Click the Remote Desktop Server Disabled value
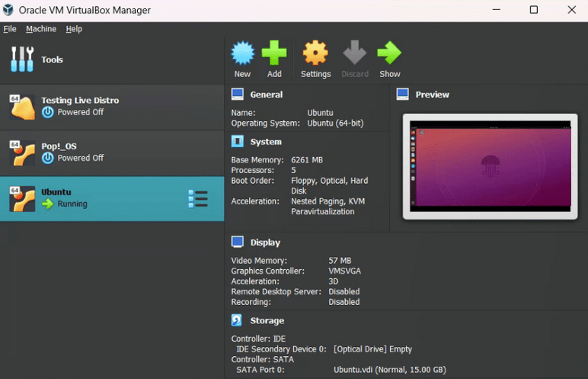The width and height of the screenshot is (588, 379). tap(344, 291)
